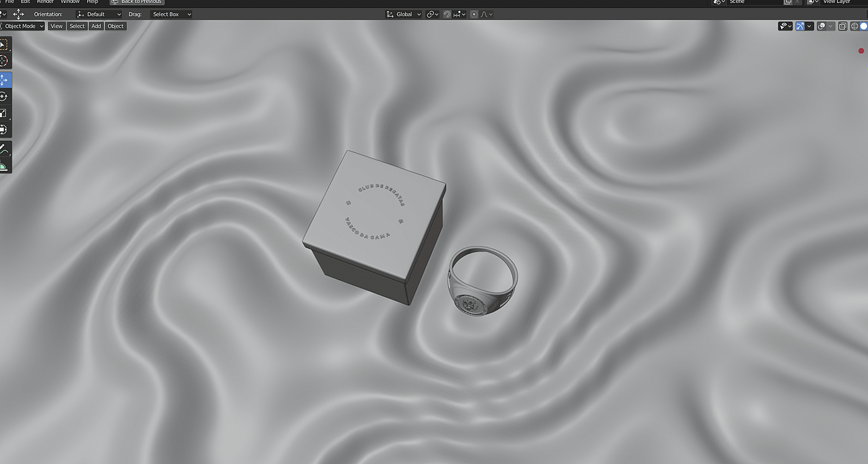Toggle proportional editing
This screenshot has height=464, width=868.
[474, 14]
